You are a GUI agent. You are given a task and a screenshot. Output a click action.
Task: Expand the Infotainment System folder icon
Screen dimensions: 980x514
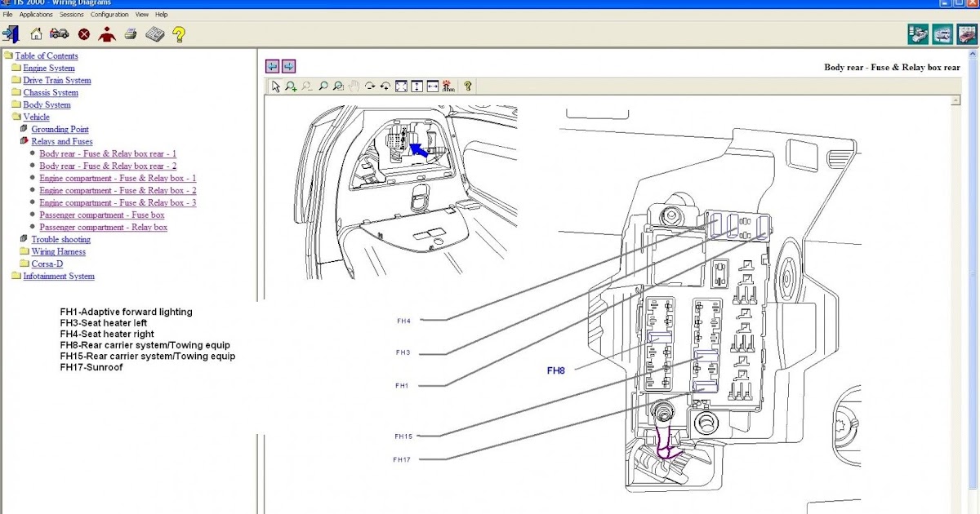16,276
